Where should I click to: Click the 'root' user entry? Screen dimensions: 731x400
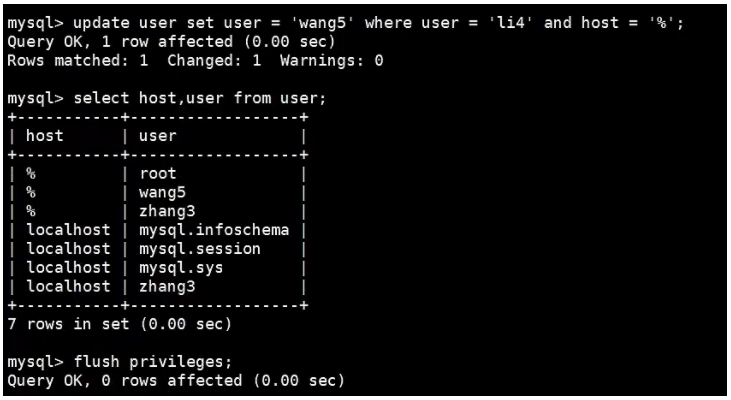point(158,173)
